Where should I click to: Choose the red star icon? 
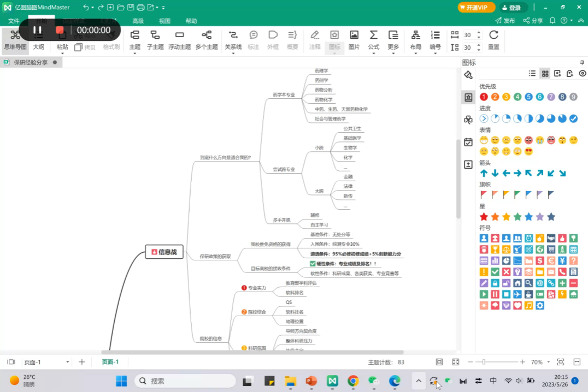[484, 217]
